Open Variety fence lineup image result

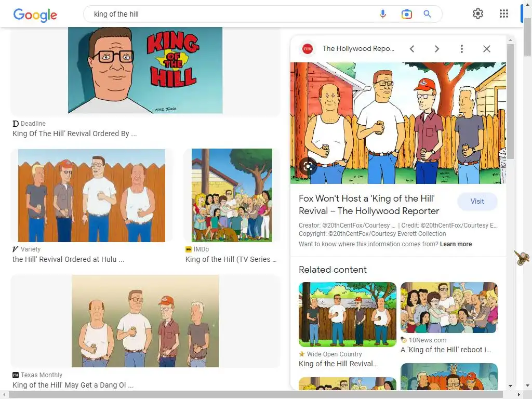click(91, 195)
